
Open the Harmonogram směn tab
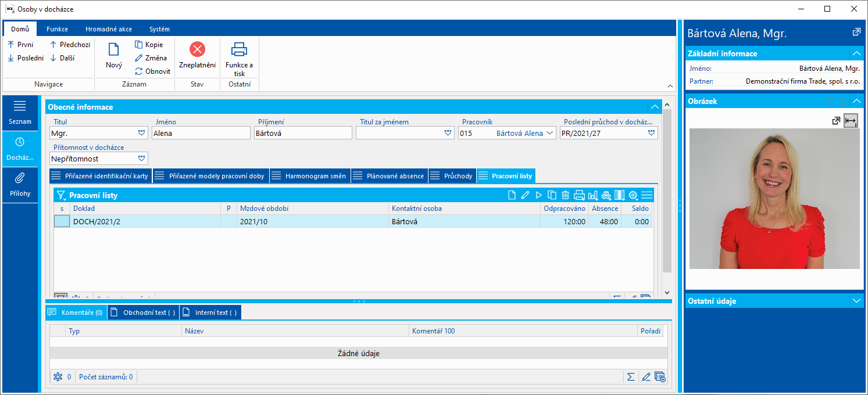(x=310, y=176)
